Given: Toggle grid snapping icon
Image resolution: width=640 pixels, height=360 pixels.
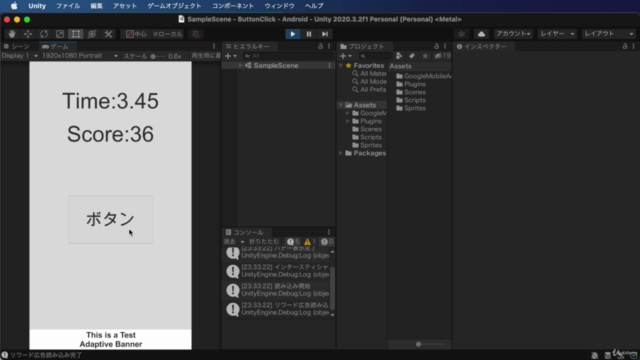Looking at the screenshot, I should (x=196, y=34).
